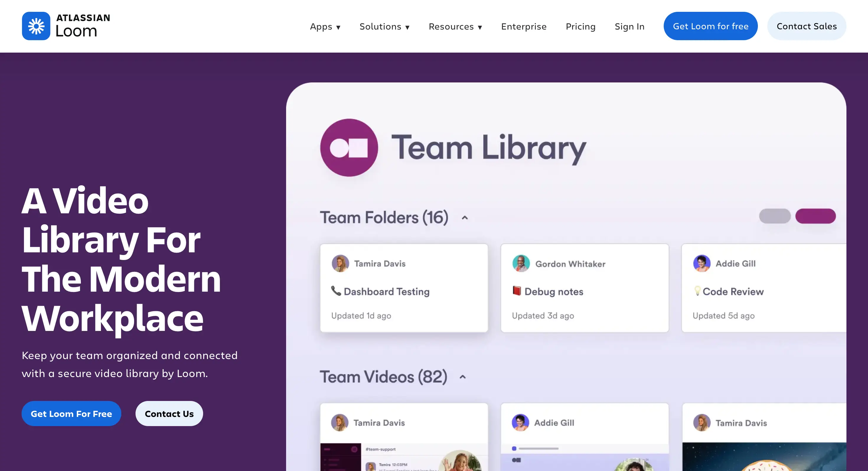Click the Contact Us button
This screenshot has width=868, height=471.
[169, 413]
